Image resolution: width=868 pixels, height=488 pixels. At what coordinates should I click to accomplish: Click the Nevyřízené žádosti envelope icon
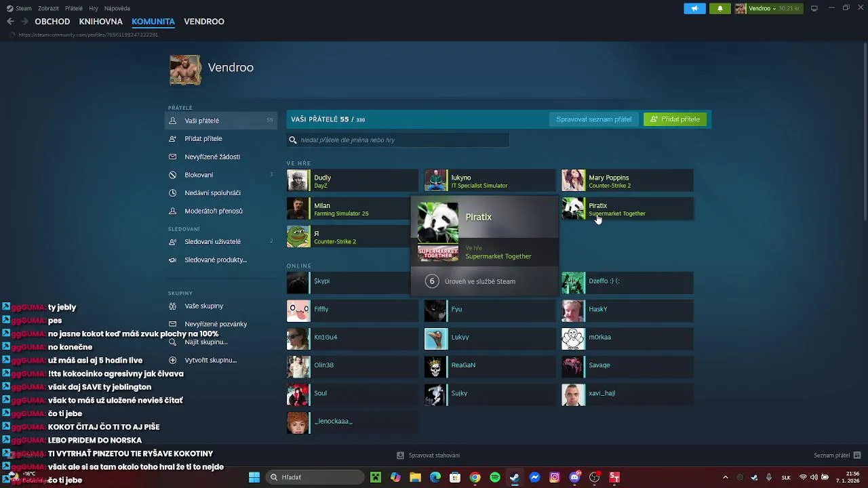[x=172, y=157]
